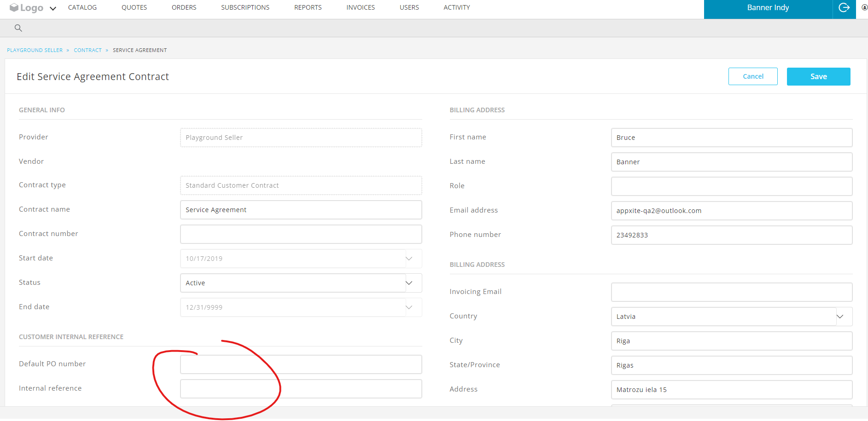Click the Invoicing Email input field
868x421 pixels.
(x=732, y=292)
